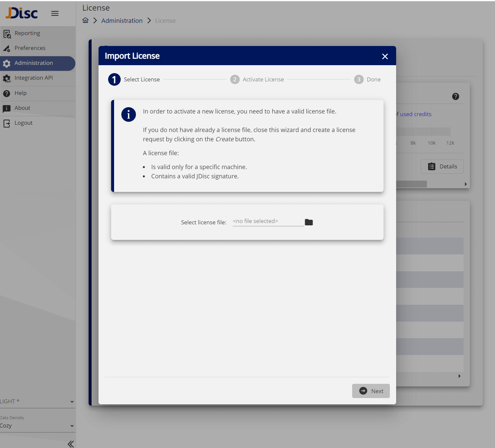Click the home breadcrumb icon
This screenshot has height=448, width=495.
(86, 21)
